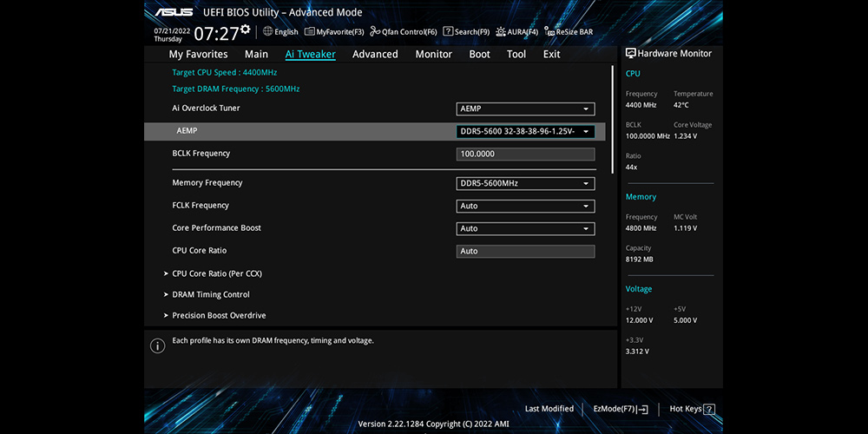Click the Memory Frequency label

point(207,182)
